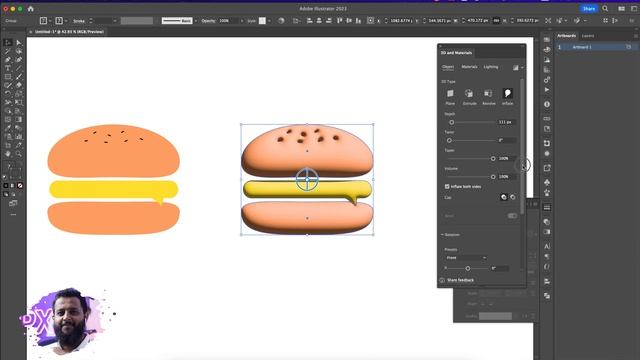Open the Edit Toolbar three-dots button
This screenshot has width=640, height=360.
(13, 214)
